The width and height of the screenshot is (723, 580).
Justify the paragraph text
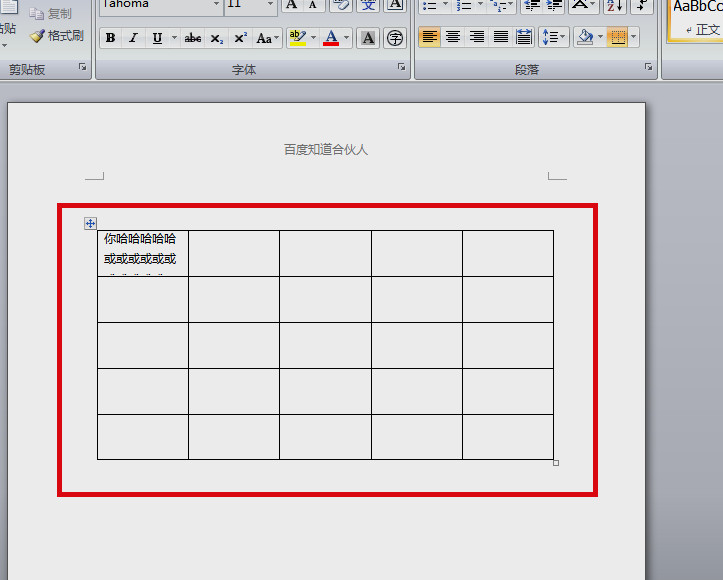tap(501, 37)
